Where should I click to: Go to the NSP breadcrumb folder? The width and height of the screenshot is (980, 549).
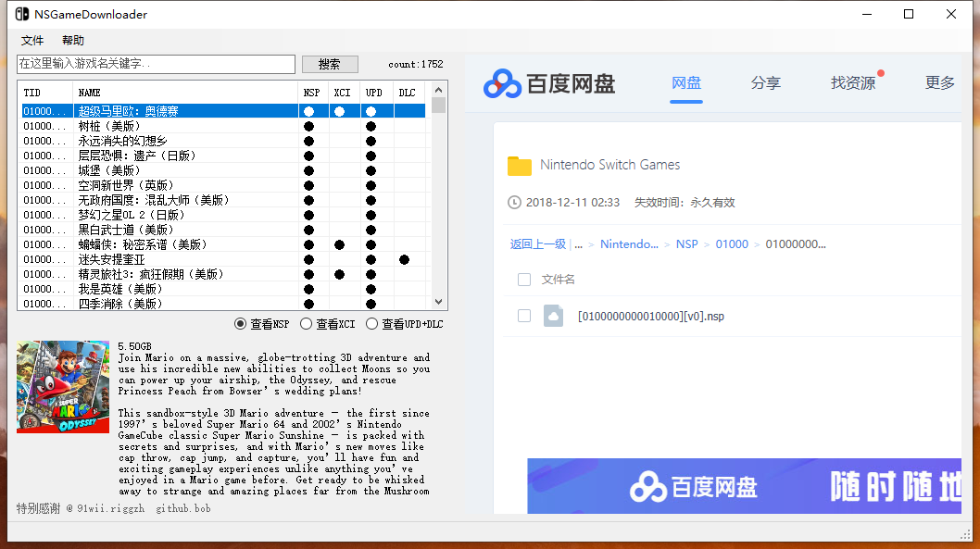pos(687,244)
